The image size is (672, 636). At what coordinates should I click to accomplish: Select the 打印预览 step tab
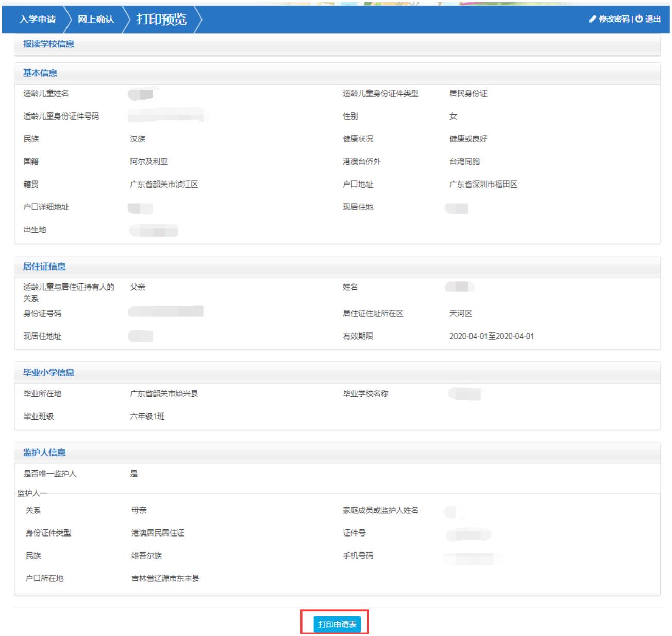point(161,20)
